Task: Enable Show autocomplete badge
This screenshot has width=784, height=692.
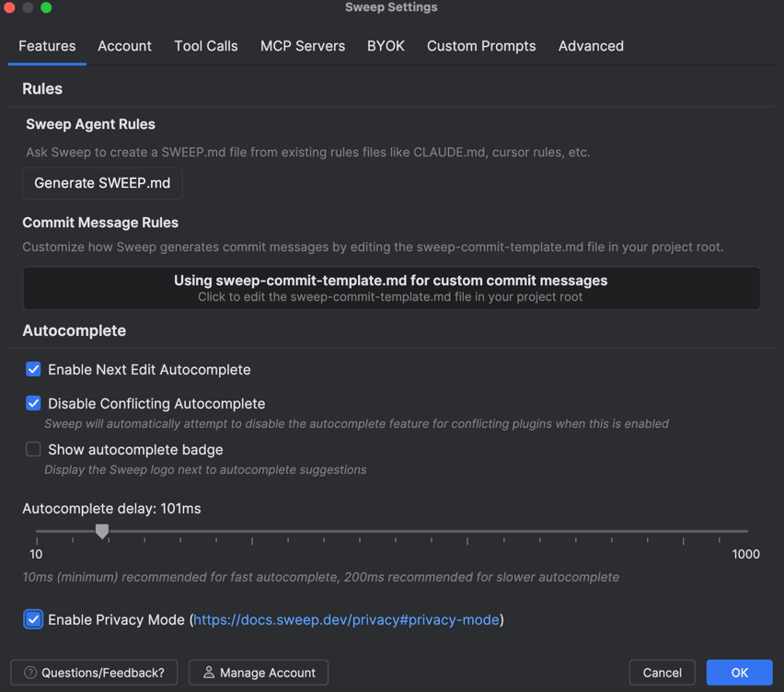Action: click(x=33, y=449)
